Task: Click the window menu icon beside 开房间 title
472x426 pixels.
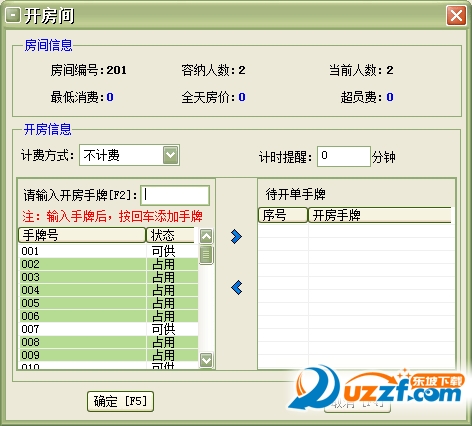Action: click(13, 15)
